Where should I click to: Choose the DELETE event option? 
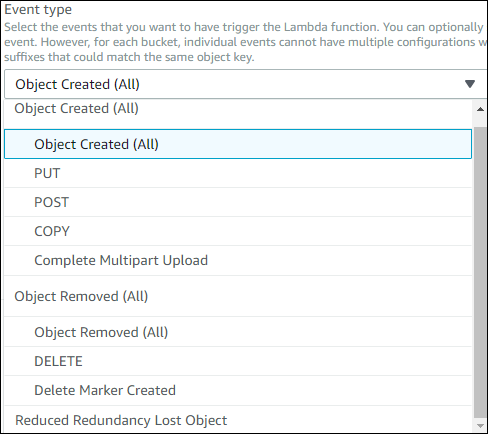(238, 361)
